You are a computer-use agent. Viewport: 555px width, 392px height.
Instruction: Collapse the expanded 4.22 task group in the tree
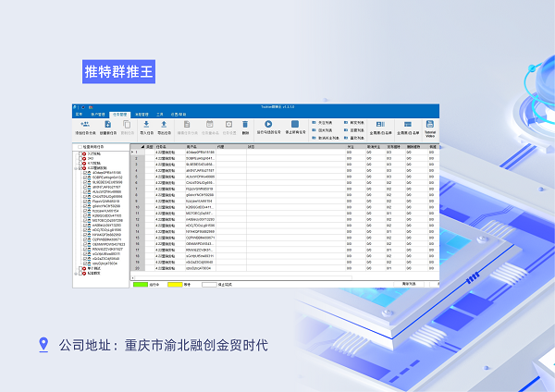(76, 168)
